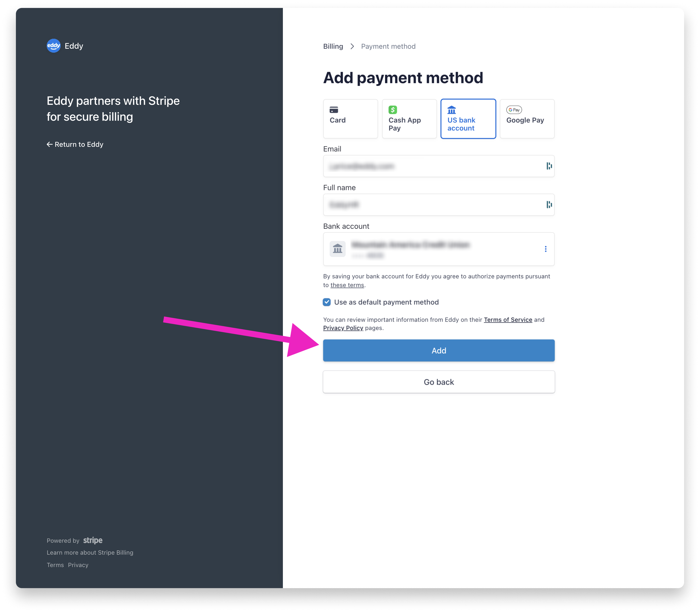Click the Stripe logo in the footer
700x612 pixels.
click(93, 540)
